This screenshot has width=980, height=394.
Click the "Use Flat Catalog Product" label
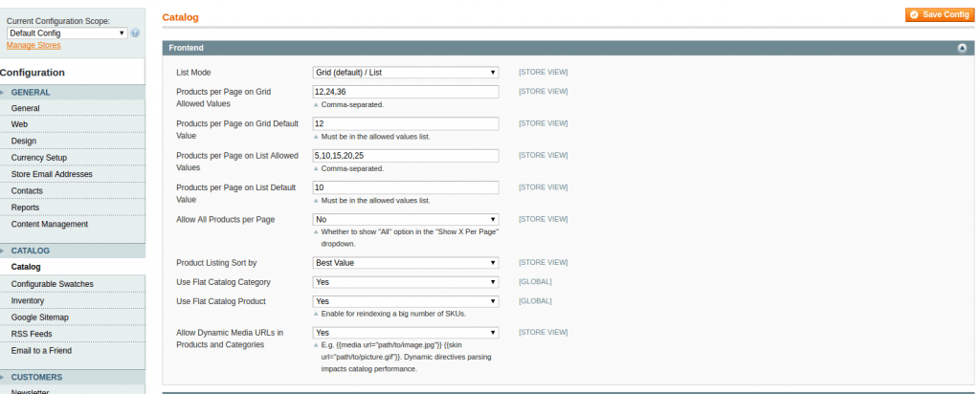tap(221, 301)
